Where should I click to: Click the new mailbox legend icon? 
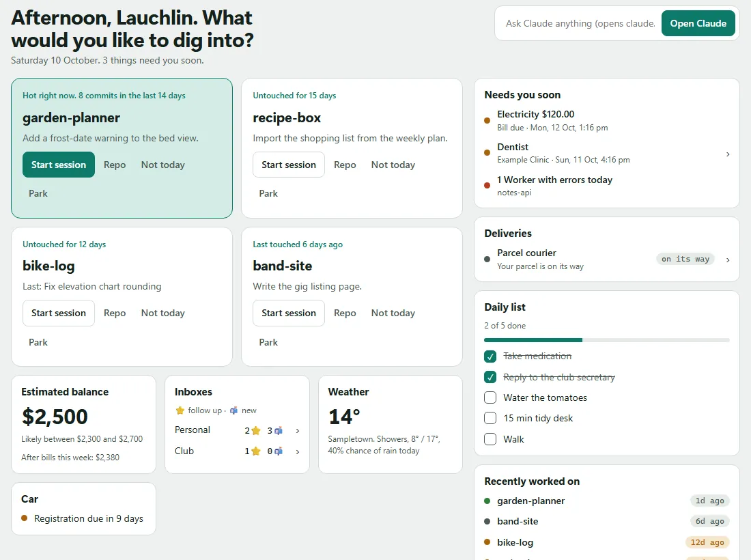click(233, 410)
